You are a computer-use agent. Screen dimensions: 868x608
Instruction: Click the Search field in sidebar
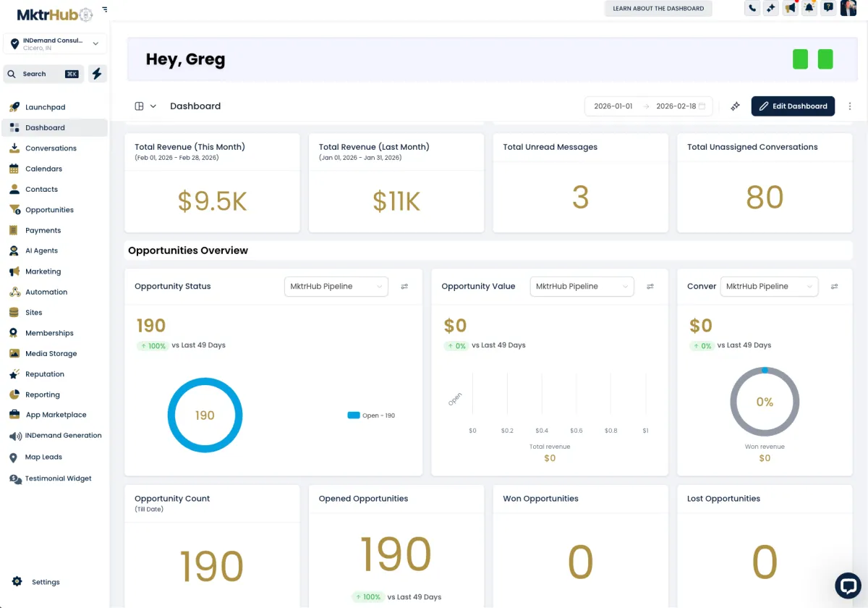pos(43,74)
